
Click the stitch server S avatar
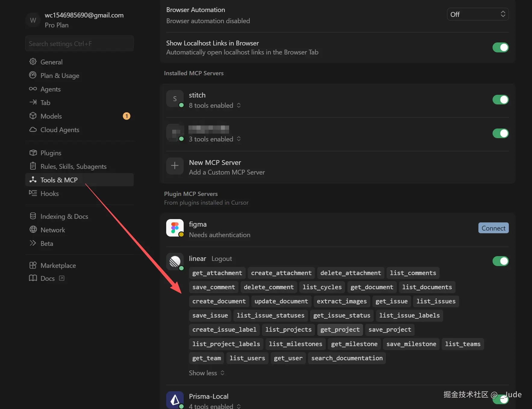click(x=175, y=99)
